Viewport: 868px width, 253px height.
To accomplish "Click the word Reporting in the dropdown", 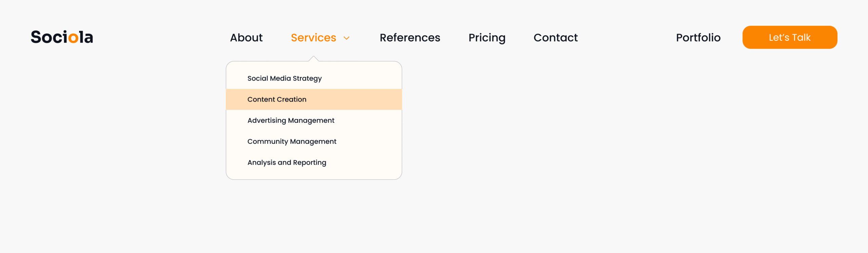I will point(309,162).
